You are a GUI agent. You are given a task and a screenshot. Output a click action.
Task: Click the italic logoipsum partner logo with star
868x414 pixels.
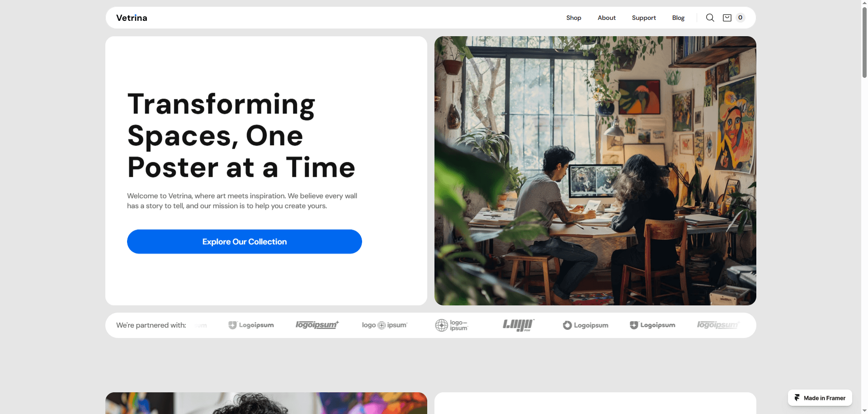tap(317, 325)
